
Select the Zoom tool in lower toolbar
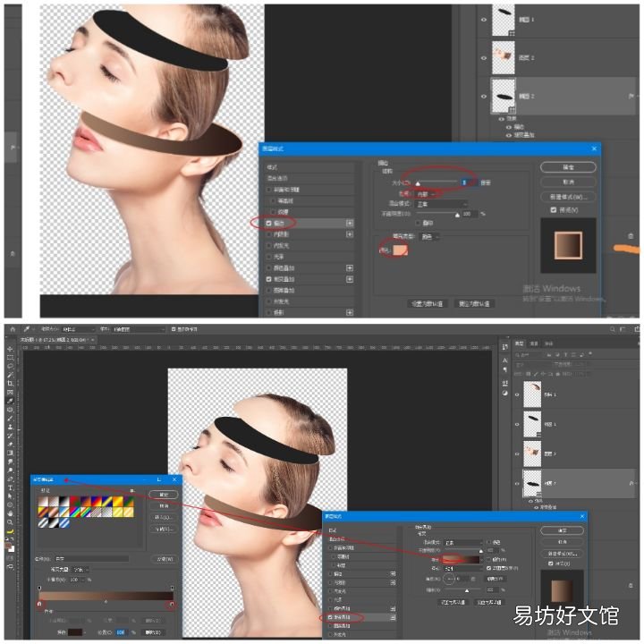click(x=10, y=522)
